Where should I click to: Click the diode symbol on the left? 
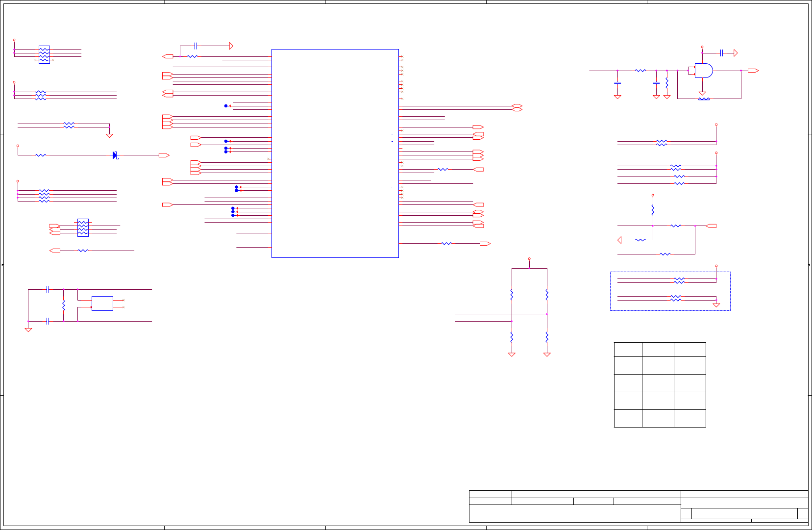115,155
